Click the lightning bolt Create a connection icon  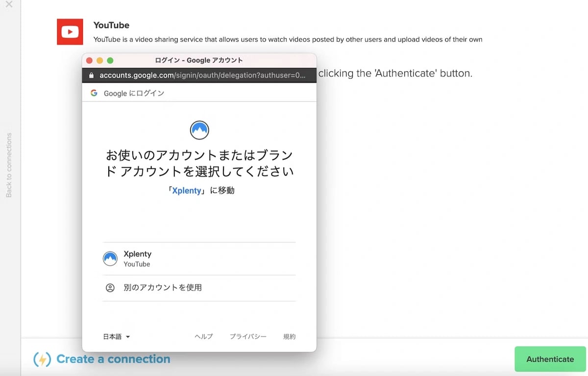[x=42, y=359]
